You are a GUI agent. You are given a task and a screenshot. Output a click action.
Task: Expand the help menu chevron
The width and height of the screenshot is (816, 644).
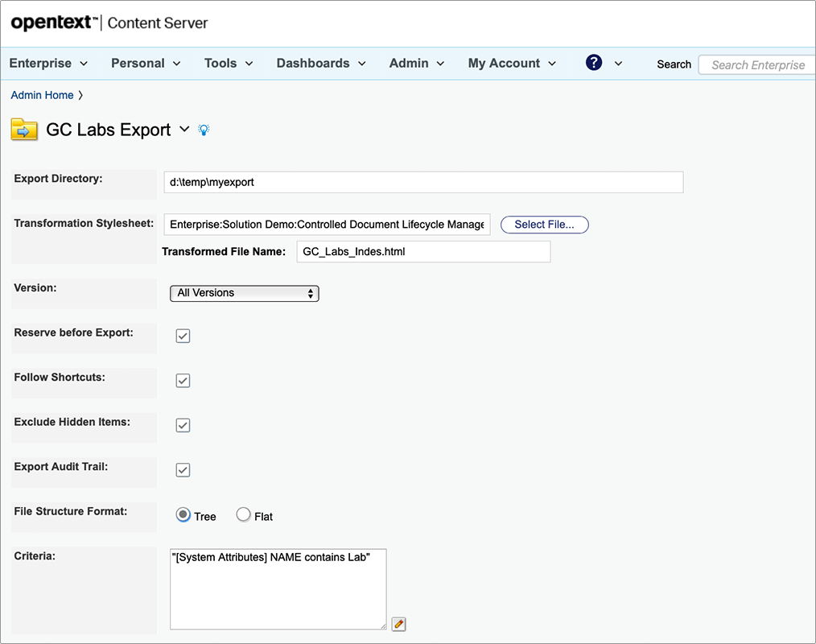click(618, 64)
